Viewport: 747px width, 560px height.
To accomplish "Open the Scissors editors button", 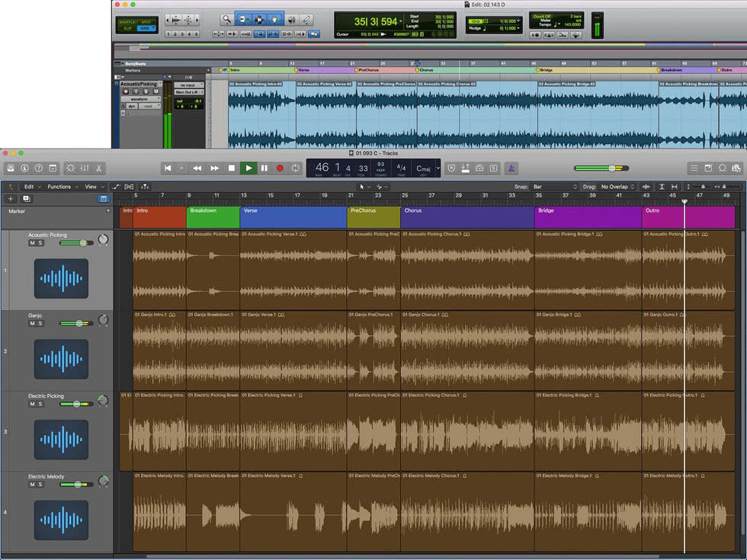I will click(x=99, y=168).
